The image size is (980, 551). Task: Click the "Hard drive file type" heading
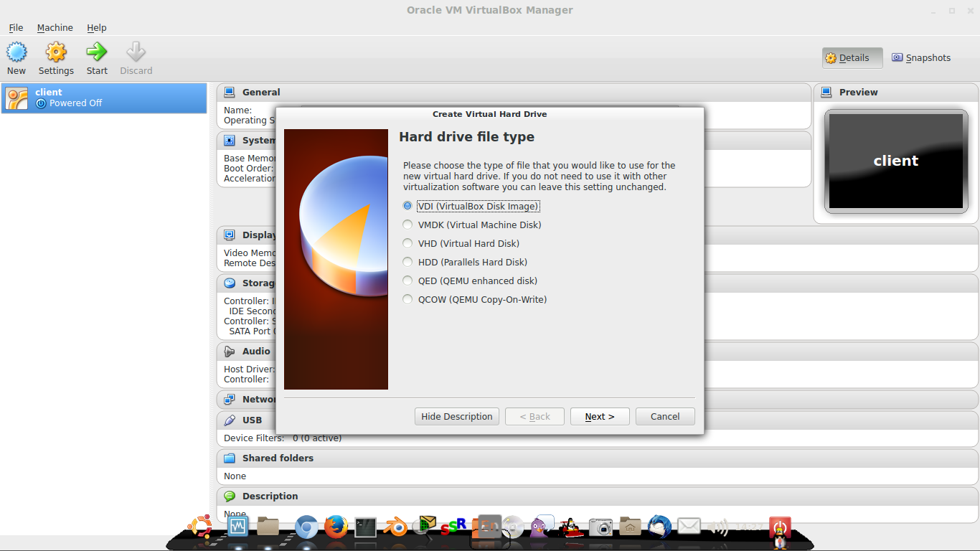466,137
